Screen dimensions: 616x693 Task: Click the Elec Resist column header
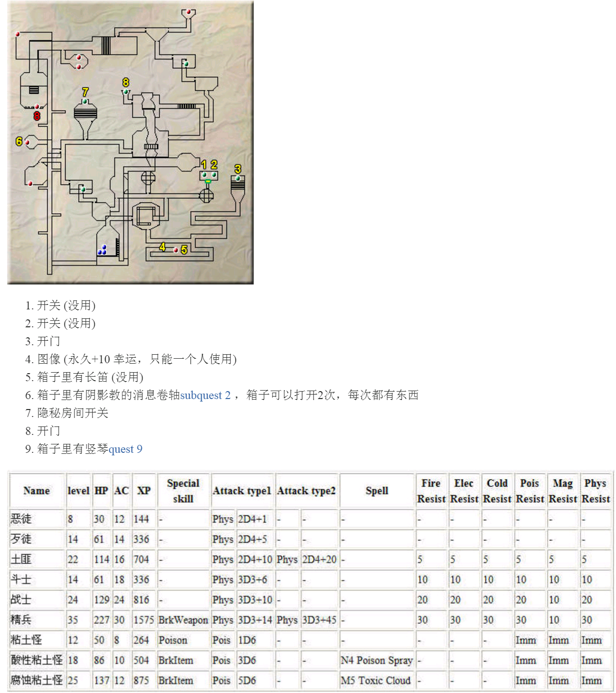(x=464, y=491)
